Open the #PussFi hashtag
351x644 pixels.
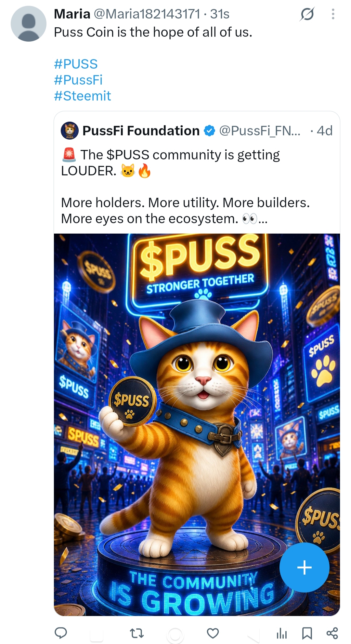click(x=78, y=80)
